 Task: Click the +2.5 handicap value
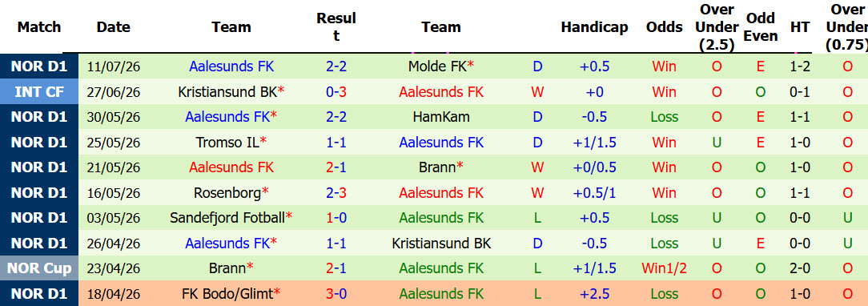(x=594, y=293)
